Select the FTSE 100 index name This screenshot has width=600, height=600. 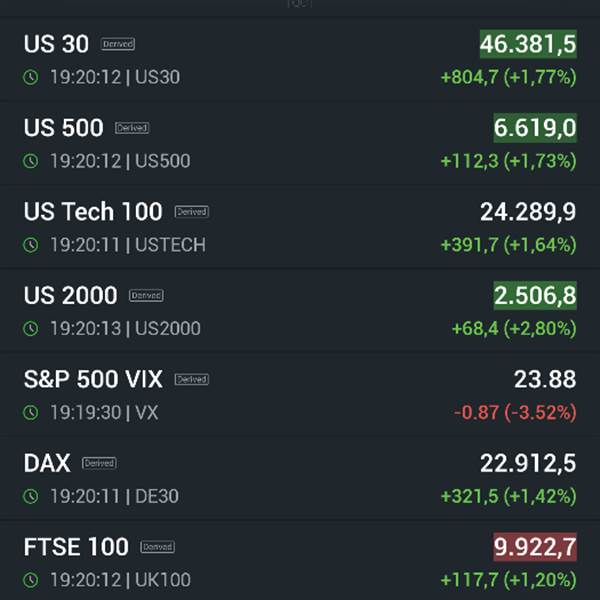tap(76, 547)
